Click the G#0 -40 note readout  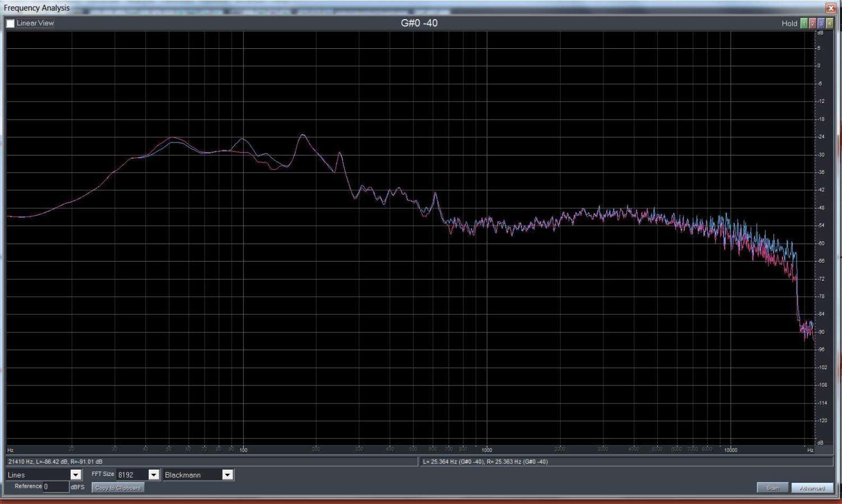419,23
